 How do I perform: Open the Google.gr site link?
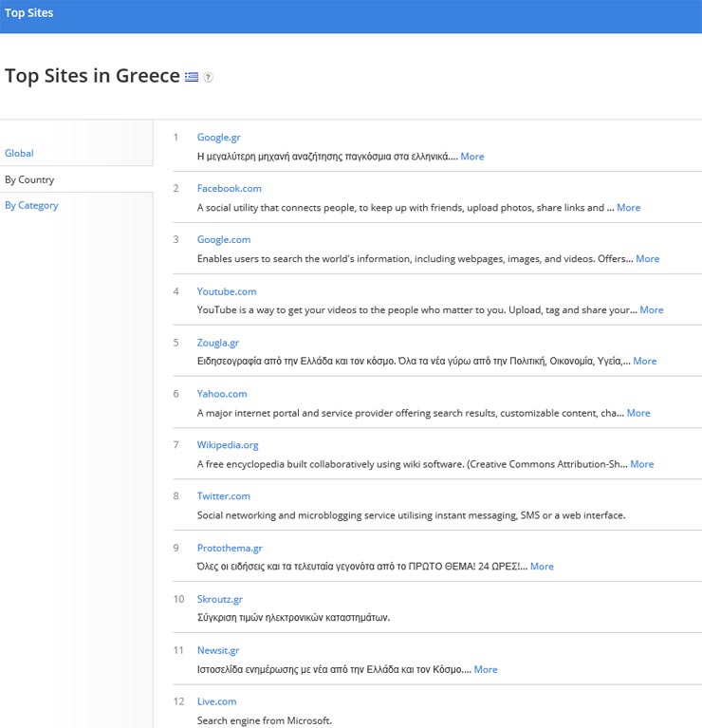pyautogui.click(x=218, y=137)
